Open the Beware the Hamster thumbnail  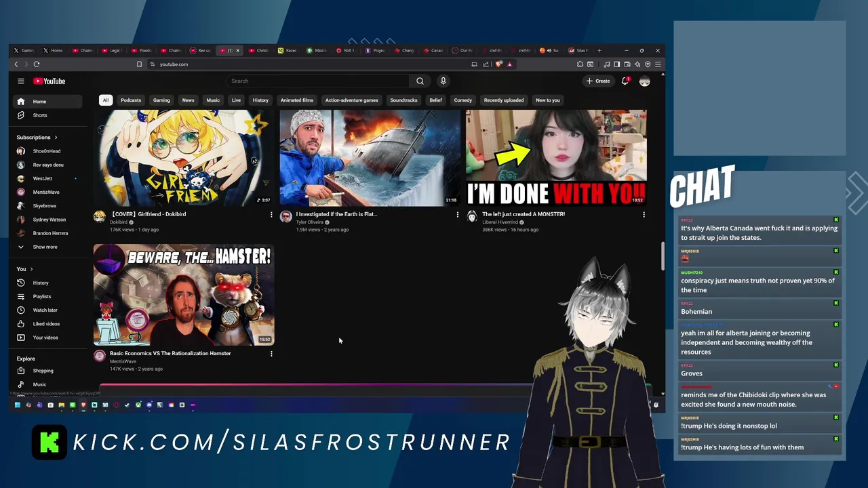(184, 295)
